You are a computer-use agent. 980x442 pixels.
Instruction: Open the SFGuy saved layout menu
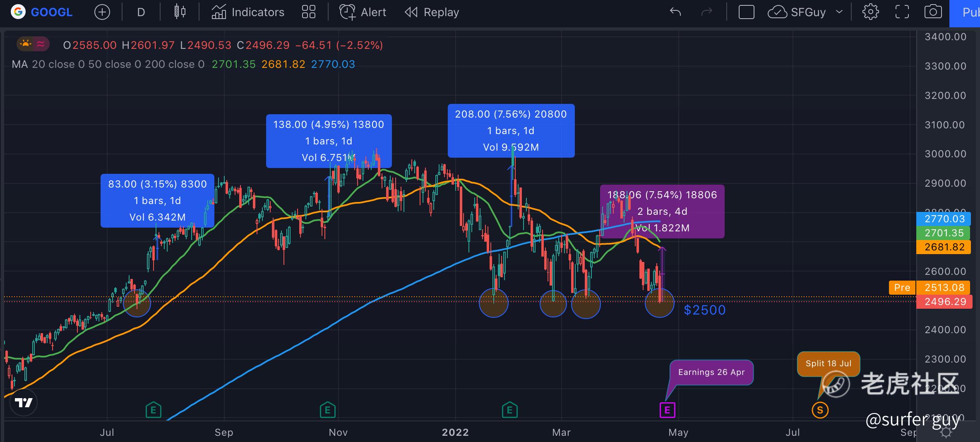pos(797,12)
